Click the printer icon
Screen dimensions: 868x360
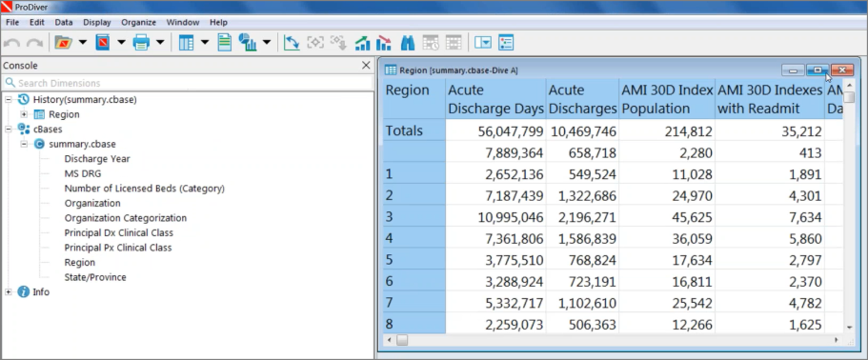(141, 43)
